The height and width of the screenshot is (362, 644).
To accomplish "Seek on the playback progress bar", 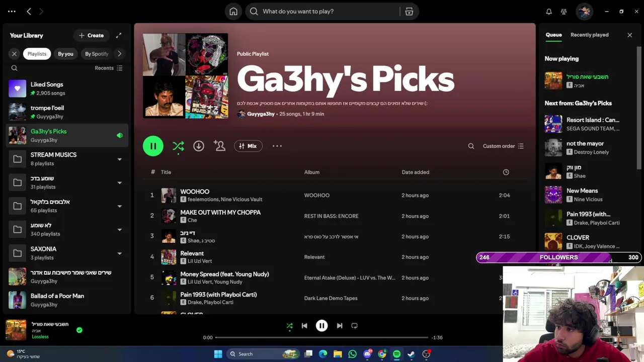I will pyautogui.click(x=322, y=337).
